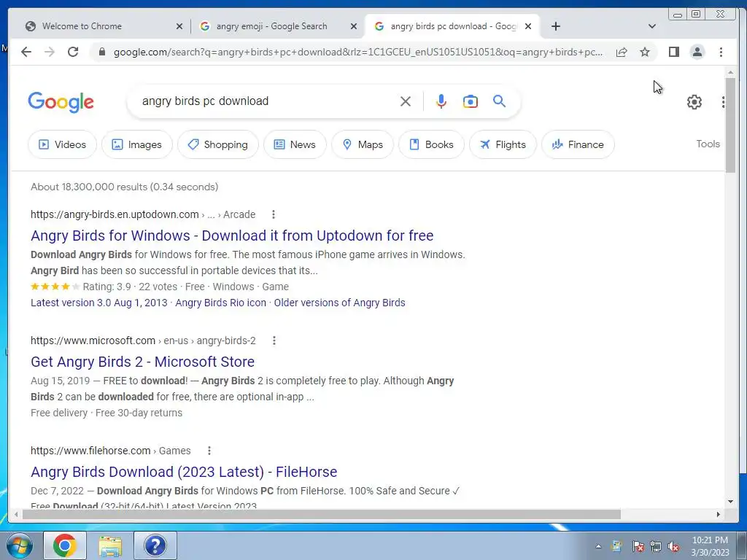Open the Help icon in taskbar

155,545
